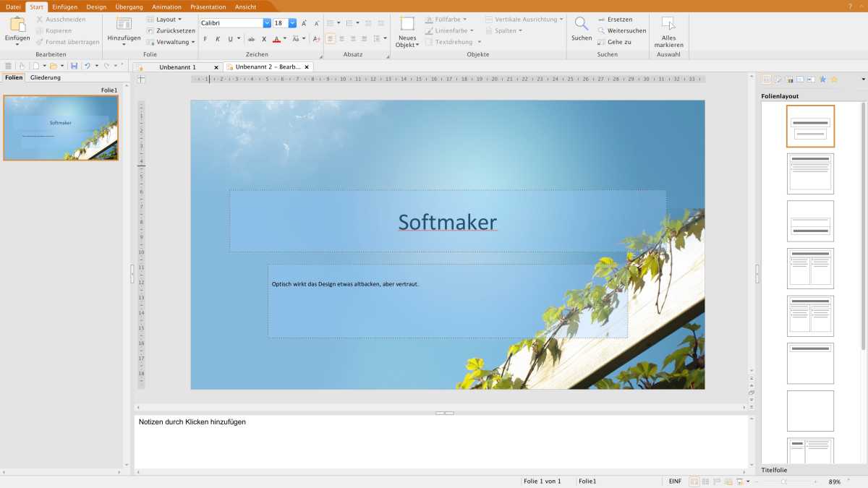Decrease font size with the smaller A icon
868x488 pixels.
316,23
